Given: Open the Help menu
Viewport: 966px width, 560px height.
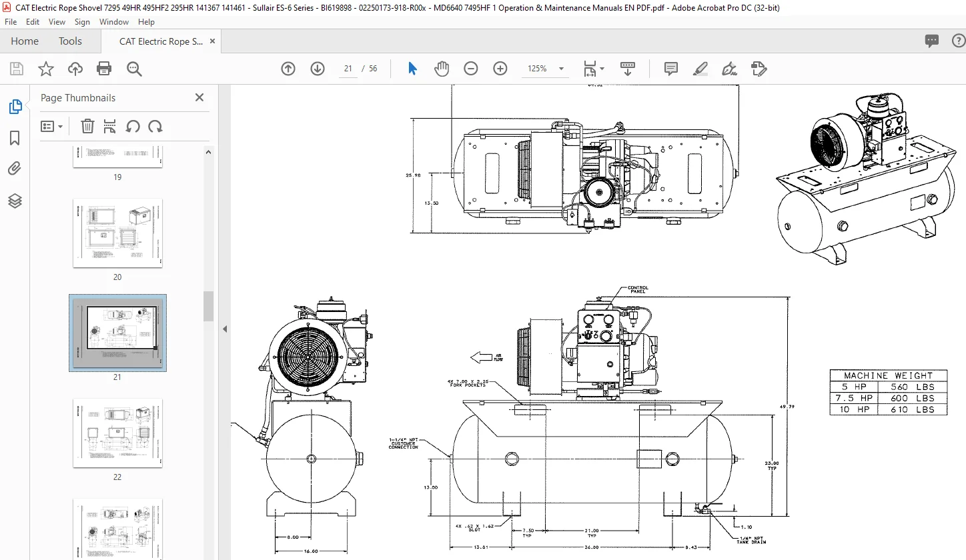Looking at the screenshot, I should pyautogui.click(x=146, y=22).
